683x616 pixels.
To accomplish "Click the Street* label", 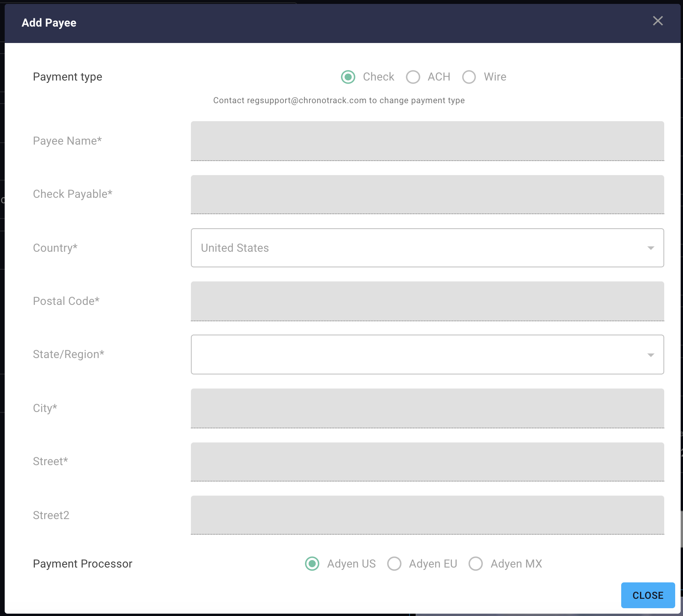I will [x=50, y=461].
